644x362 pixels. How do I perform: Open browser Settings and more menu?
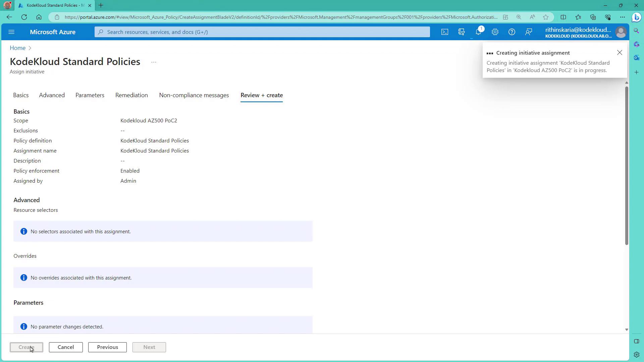(x=623, y=17)
